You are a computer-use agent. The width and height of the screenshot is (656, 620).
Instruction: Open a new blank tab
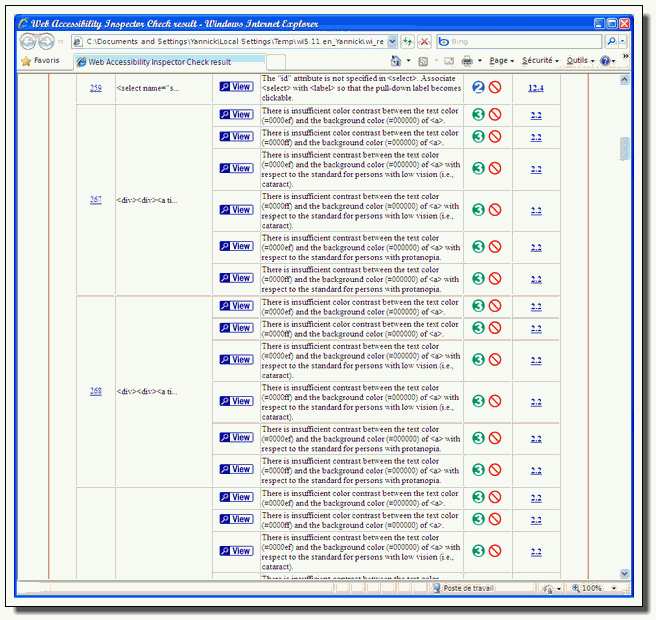(276, 62)
